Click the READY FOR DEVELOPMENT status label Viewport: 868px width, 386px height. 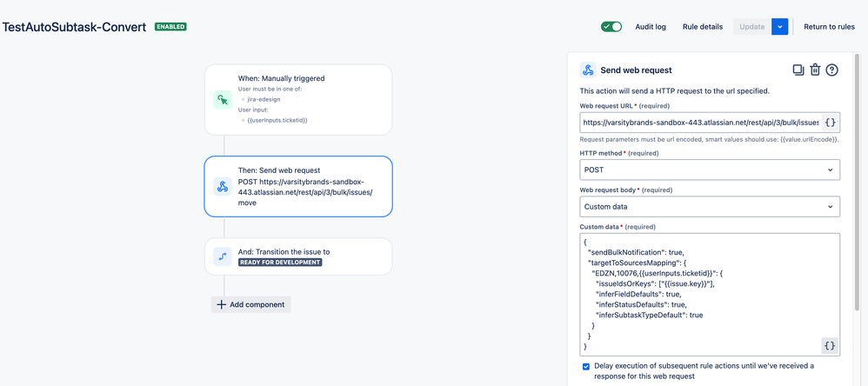(280, 263)
